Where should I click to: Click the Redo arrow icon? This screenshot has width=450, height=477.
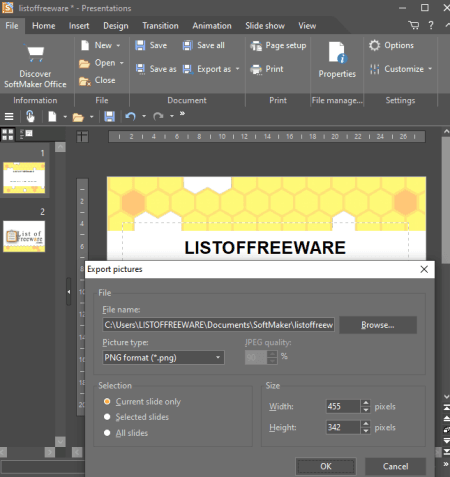[x=158, y=116]
